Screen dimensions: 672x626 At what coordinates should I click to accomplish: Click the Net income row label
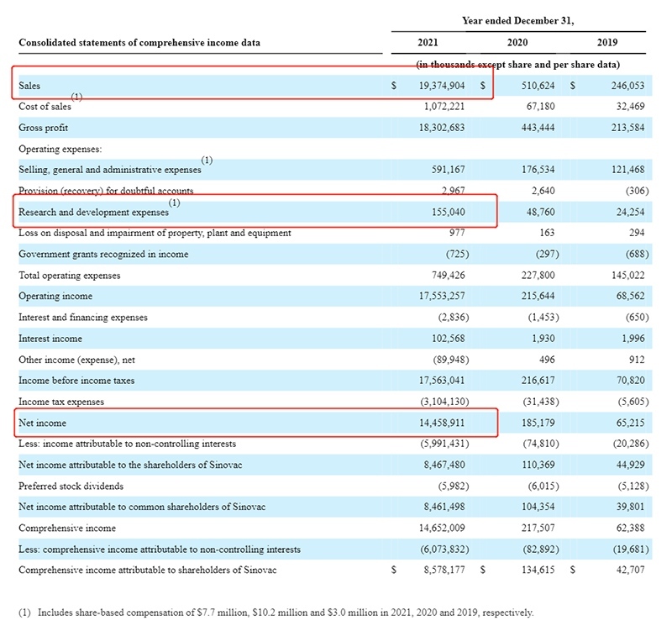42,423
